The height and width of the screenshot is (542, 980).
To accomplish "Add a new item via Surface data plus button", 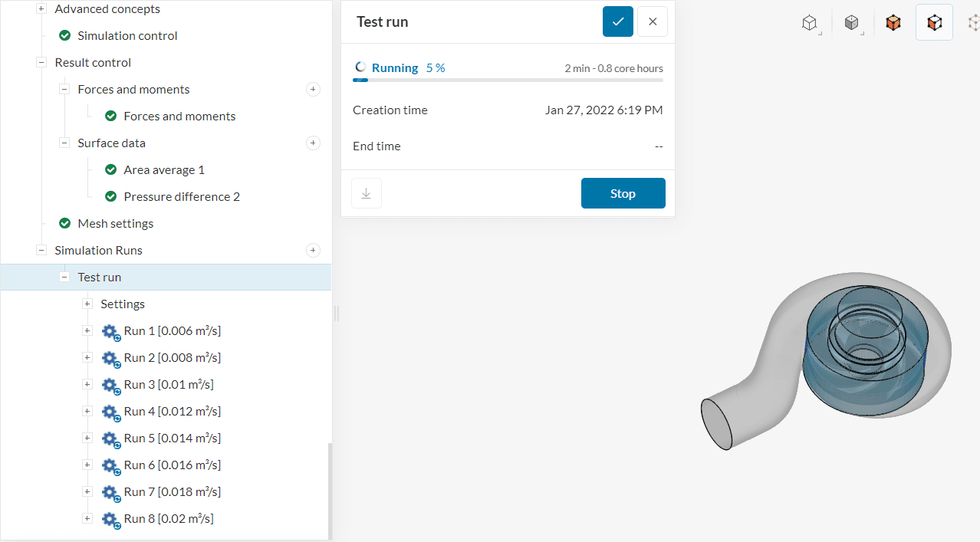I will coord(313,143).
